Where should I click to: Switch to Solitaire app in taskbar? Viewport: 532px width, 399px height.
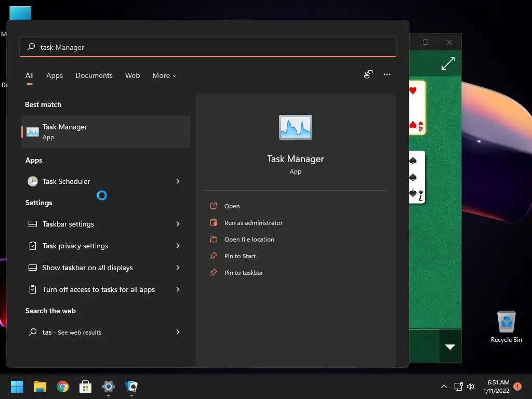[x=131, y=387]
